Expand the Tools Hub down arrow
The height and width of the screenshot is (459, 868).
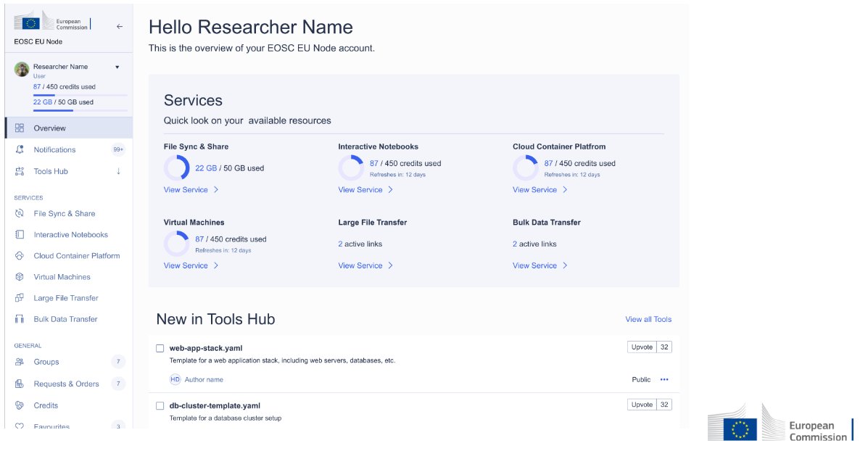tap(118, 171)
